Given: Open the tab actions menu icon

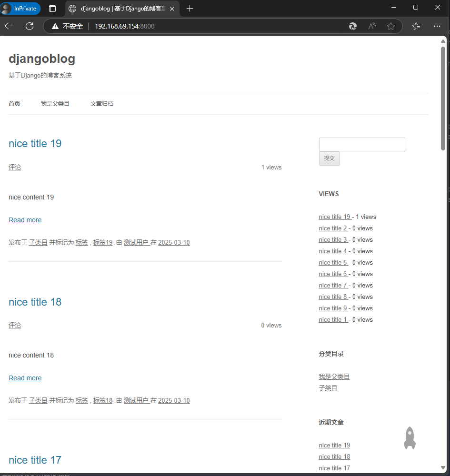Looking at the screenshot, I should 52,9.
